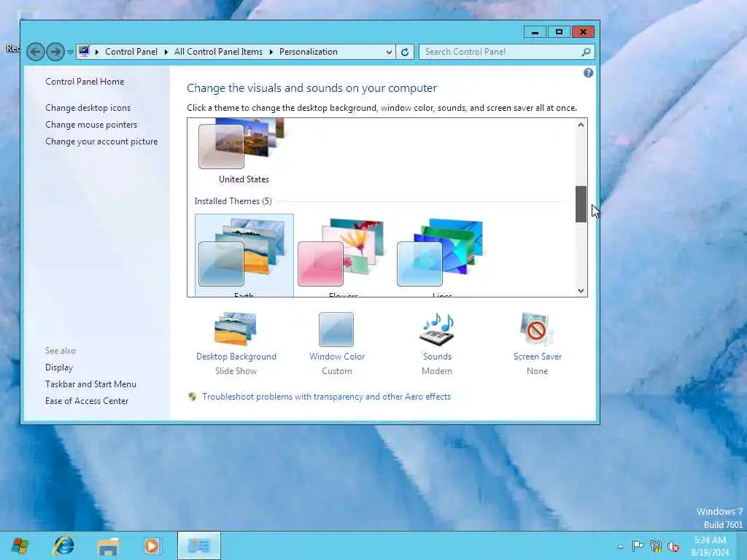This screenshot has width=747, height=560.
Task: Click Personalization taskbar window button
Action: point(198,545)
